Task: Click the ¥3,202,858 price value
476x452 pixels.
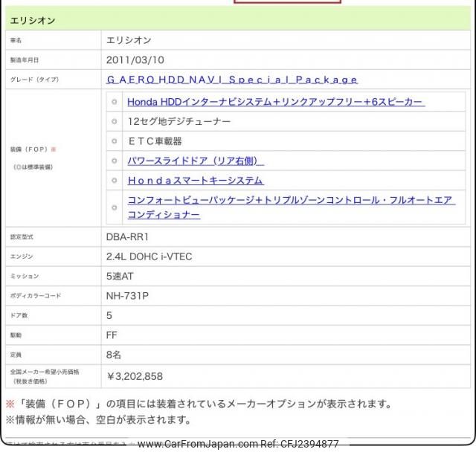Action: 135,376
